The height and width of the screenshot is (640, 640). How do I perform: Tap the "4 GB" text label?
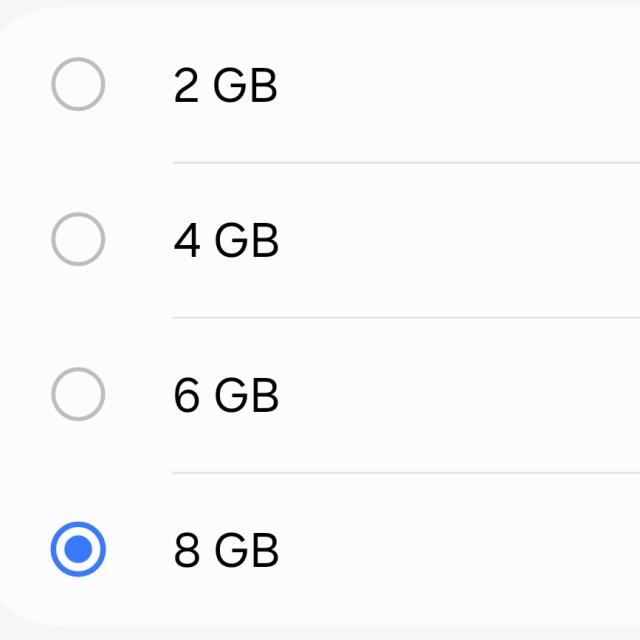[x=225, y=241]
